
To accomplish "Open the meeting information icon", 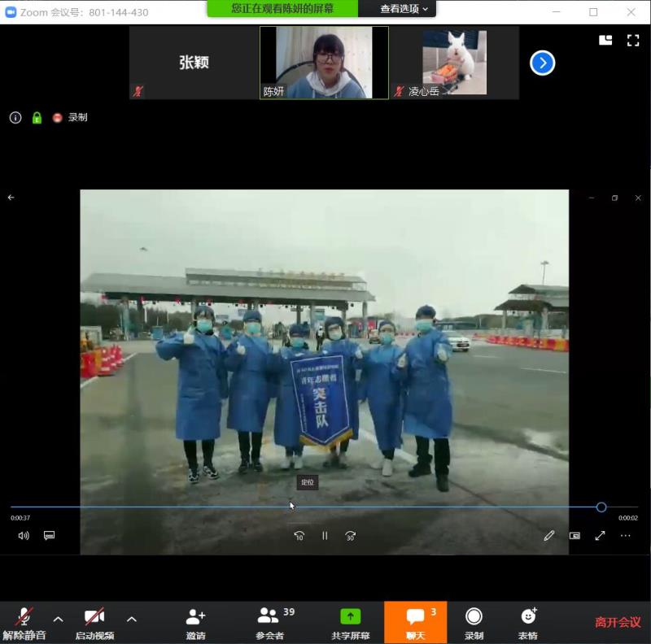I will [15, 118].
